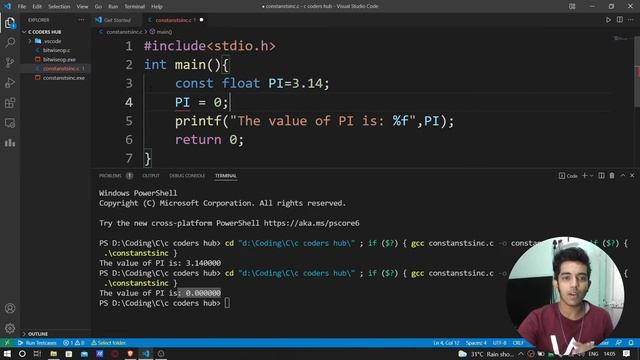640x360 pixels.
Task: Open bitwiseop.c in the Explorer
Action: coord(56,50)
